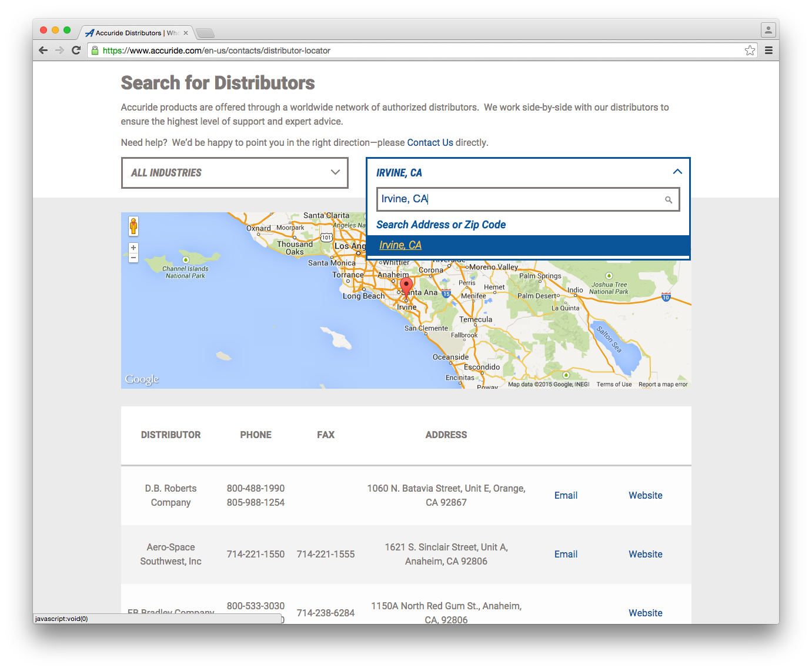Viewport: 812px width, 671px height.
Task: Click the search magnifier icon in location field
Action: point(669,199)
